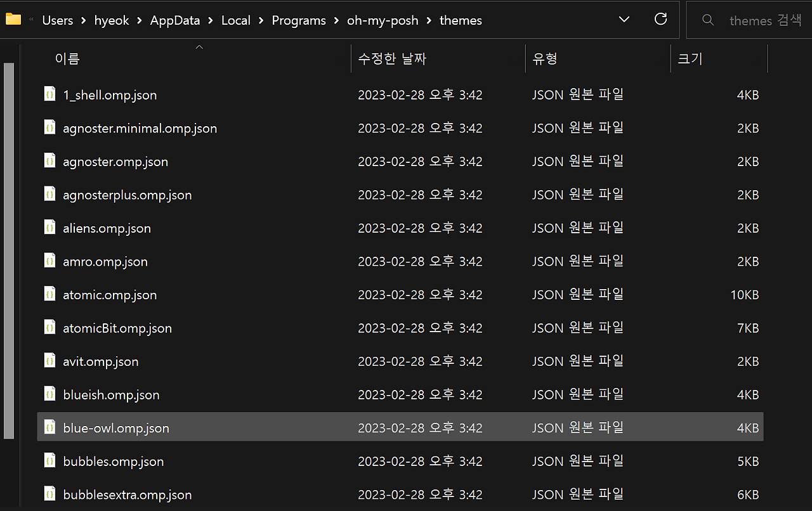
Task: Click the JSON icon beside bubbles.omp.json
Action: pos(49,460)
